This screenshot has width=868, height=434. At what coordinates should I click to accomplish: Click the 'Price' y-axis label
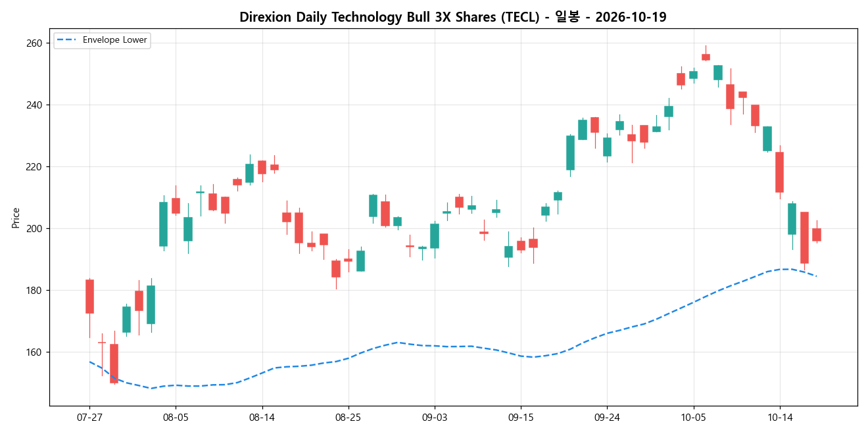pos(15,218)
